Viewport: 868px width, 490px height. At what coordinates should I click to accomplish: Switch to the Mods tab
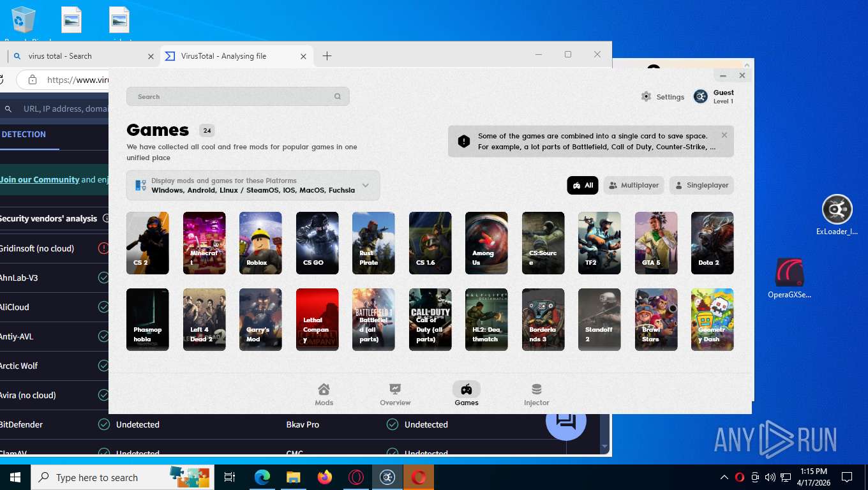(x=324, y=394)
